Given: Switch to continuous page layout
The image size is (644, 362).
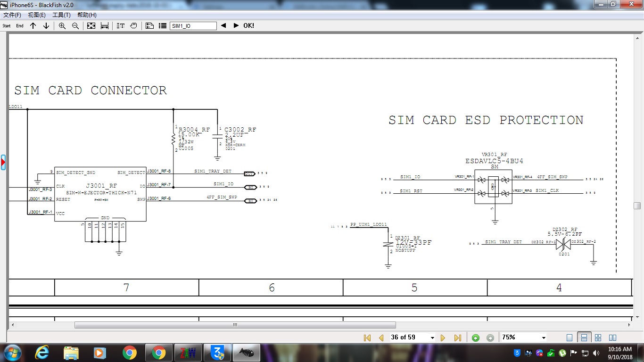Looking at the screenshot, I should click(584, 337).
